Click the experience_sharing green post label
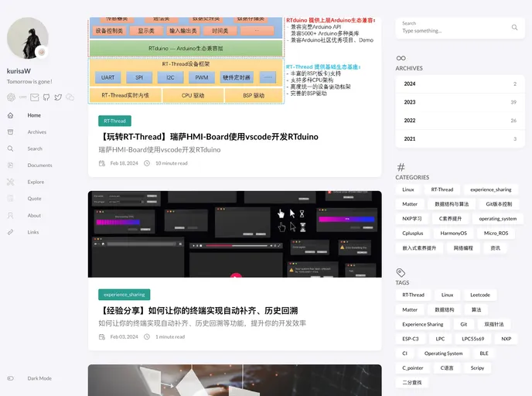The height and width of the screenshot is (396, 532). 124,295
